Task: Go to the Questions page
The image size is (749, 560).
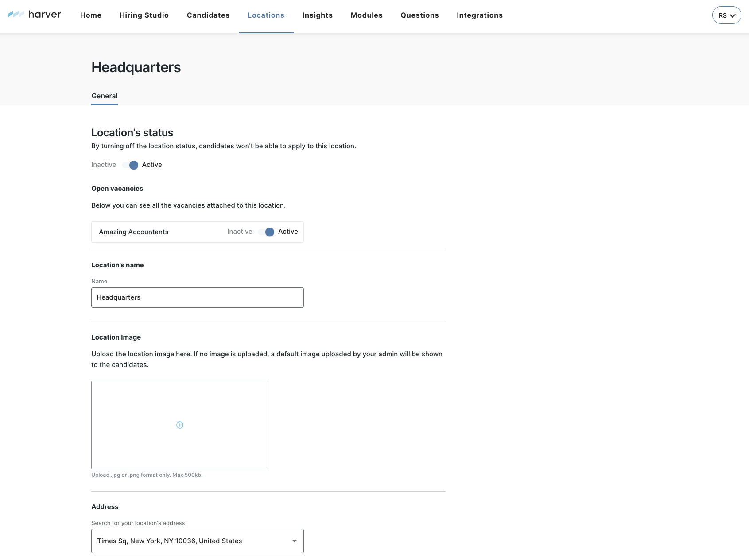Action: coord(419,15)
